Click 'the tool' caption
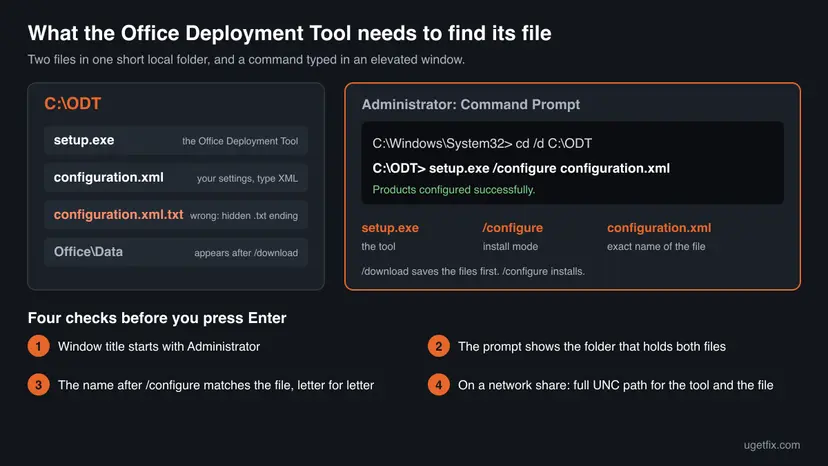Screen dimensions: 828x466 point(378,246)
